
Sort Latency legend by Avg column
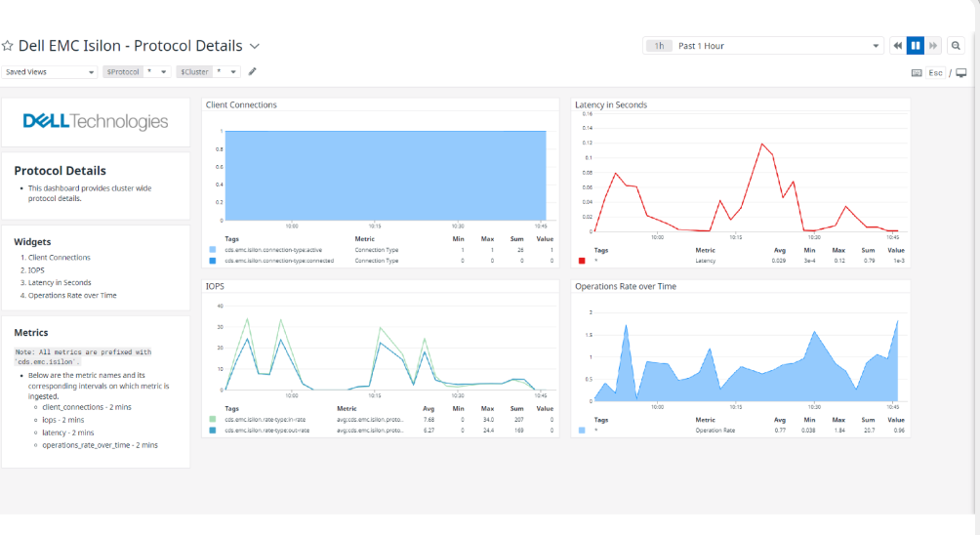tap(779, 250)
